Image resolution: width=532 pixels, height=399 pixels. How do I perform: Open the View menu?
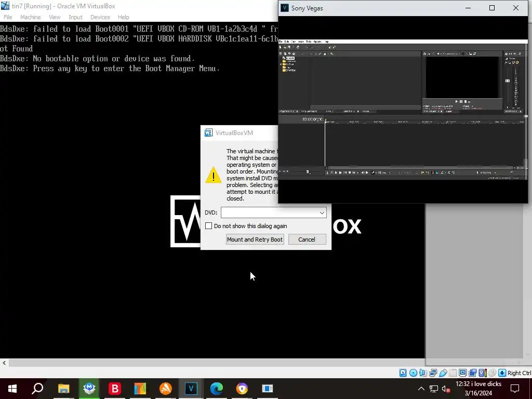click(54, 17)
